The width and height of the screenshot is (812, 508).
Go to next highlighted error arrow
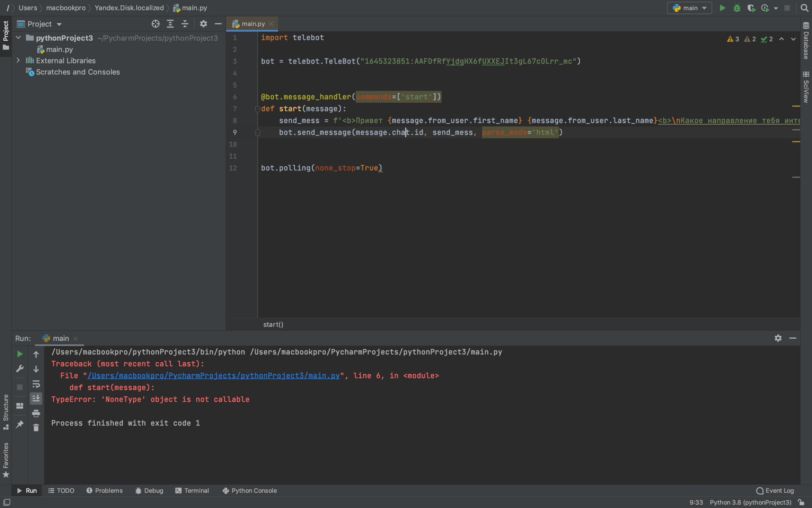pyautogui.click(x=793, y=39)
